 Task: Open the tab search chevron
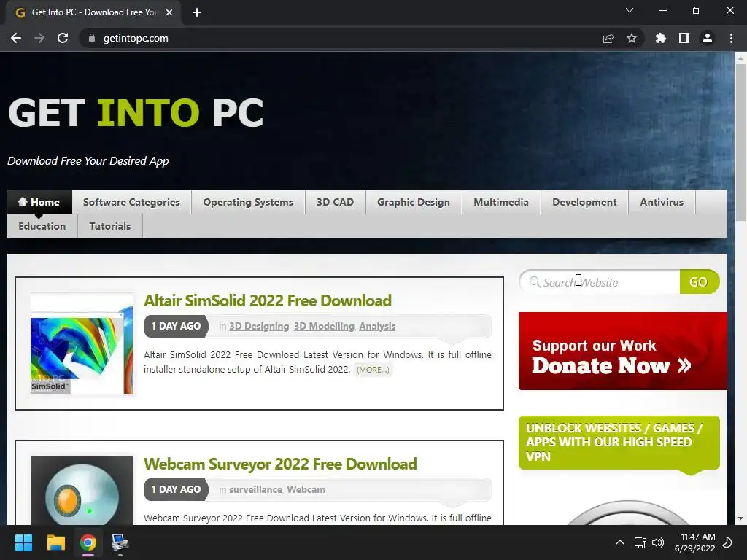pyautogui.click(x=630, y=10)
